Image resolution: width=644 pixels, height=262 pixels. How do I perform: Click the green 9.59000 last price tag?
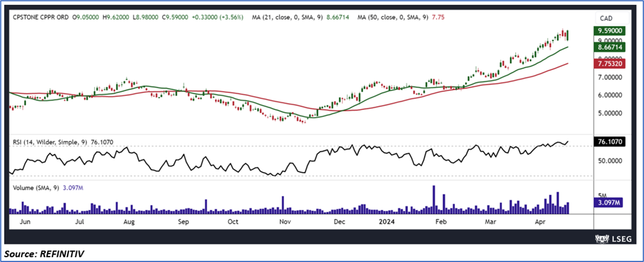[x=610, y=31]
